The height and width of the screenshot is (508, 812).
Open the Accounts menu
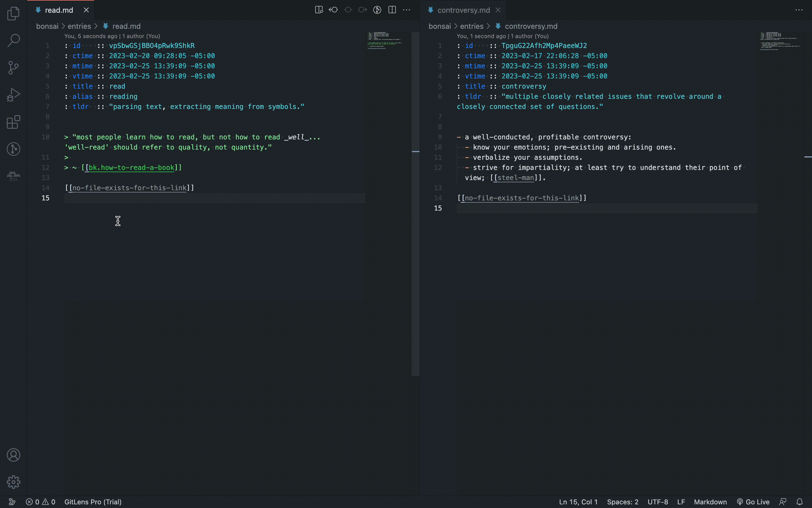click(14, 455)
